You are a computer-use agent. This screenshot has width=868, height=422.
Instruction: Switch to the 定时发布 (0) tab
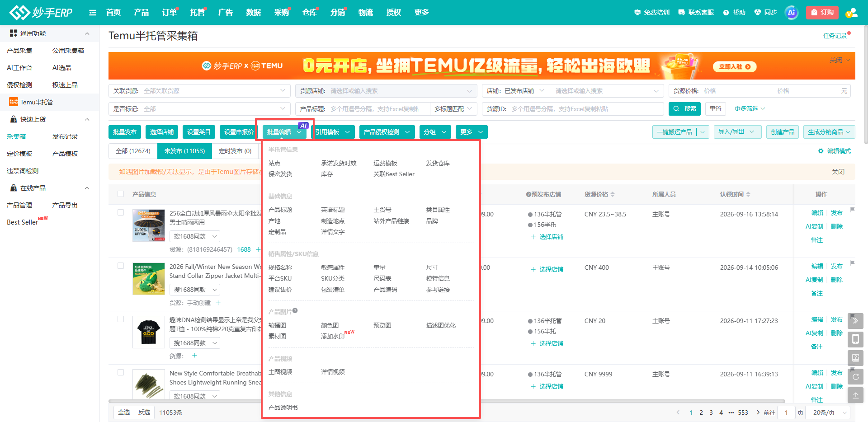(235, 151)
